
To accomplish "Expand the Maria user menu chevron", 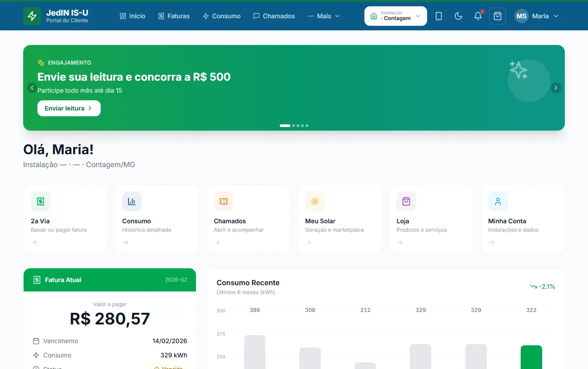I will pos(556,16).
